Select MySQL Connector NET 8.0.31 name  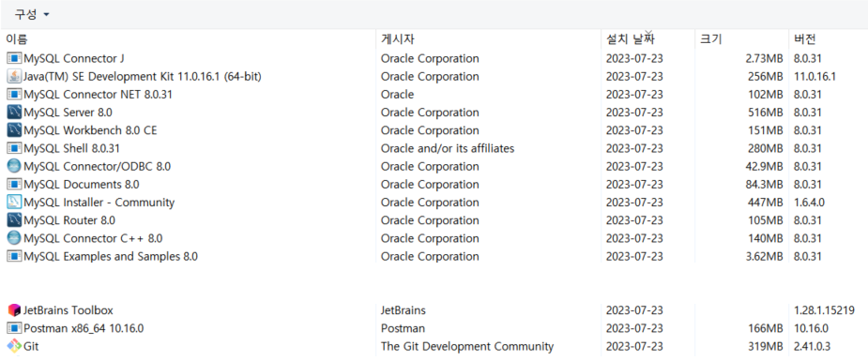[x=98, y=95]
